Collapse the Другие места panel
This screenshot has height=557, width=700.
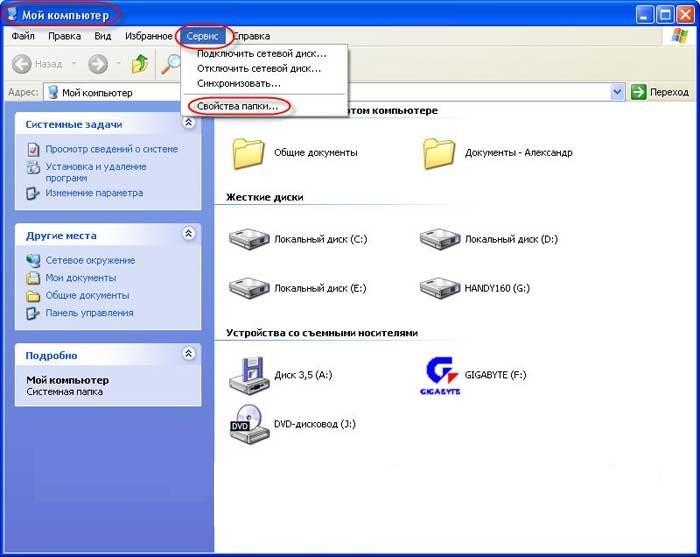[x=189, y=233]
